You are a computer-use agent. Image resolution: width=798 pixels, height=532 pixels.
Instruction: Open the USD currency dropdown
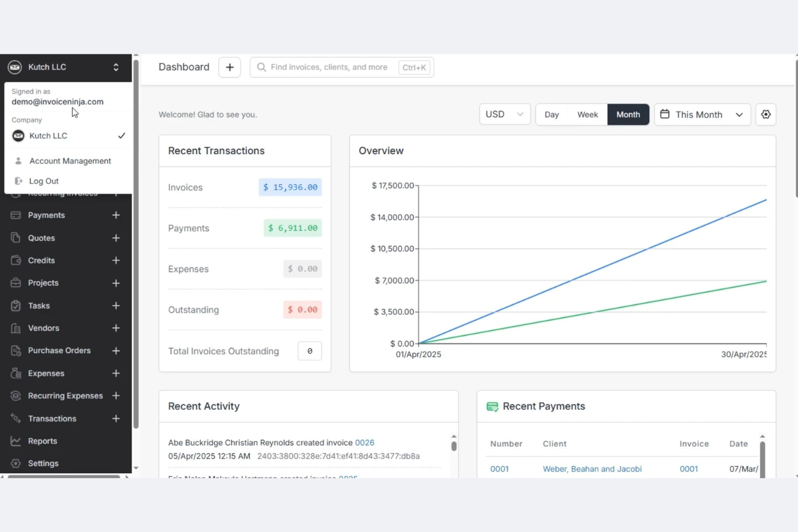click(x=504, y=114)
